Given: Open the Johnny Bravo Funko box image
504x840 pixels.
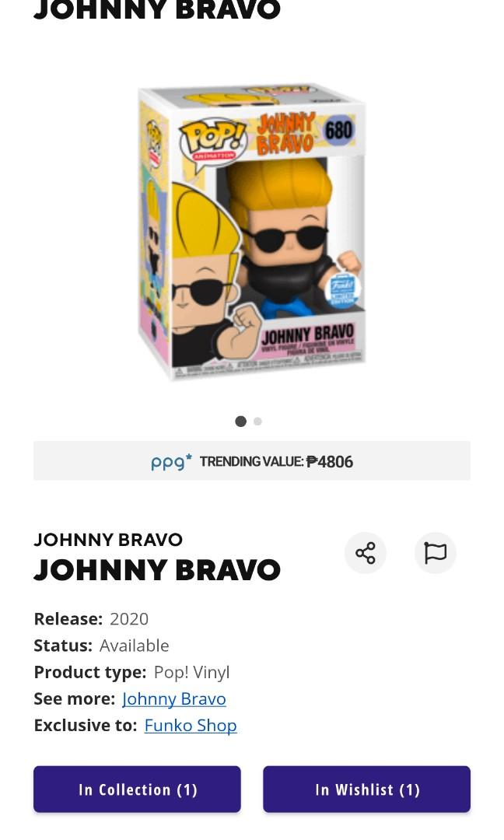Looking at the screenshot, I should pyautogui.click(x=252, y=231).
